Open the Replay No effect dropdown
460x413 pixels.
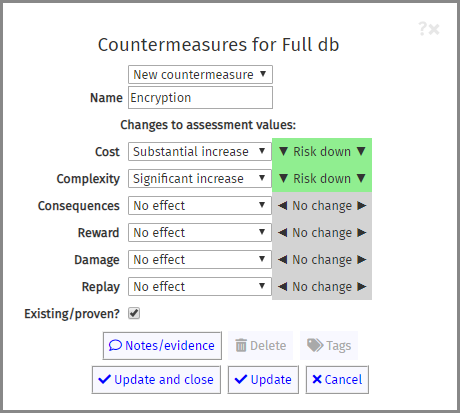tap(200, 286)
